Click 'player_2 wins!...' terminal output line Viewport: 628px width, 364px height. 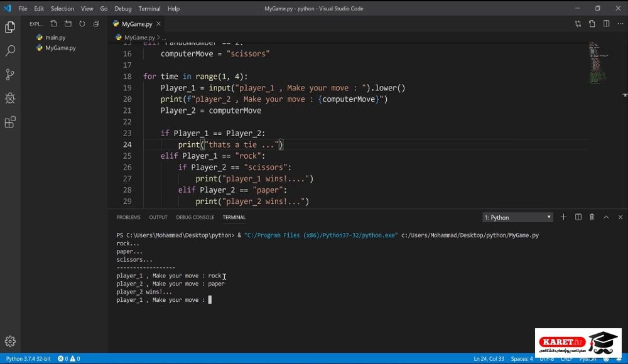point(144,292)
